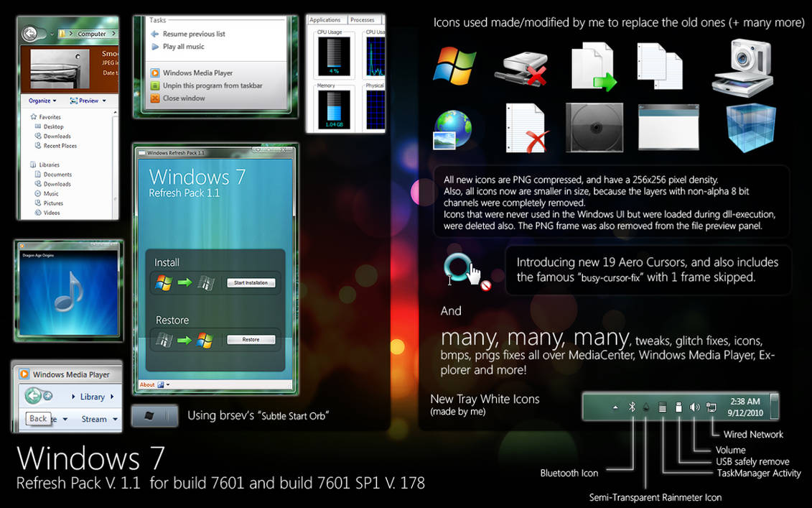Screen dimensions: 812x508
Task: Click the Bluetooth icon in the system tray
Action: 633,407
